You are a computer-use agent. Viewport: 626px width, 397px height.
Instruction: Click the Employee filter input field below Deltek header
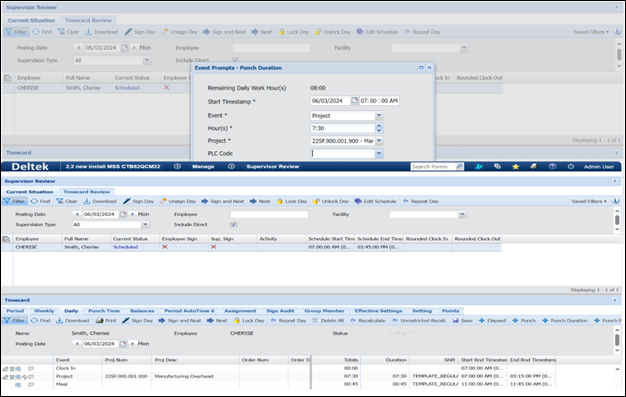coord(269,214)
